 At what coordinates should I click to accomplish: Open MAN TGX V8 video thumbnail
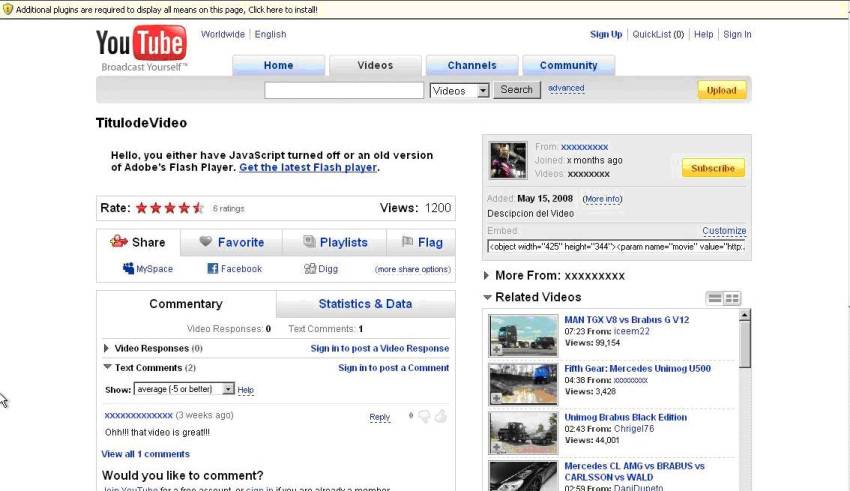(523, 335)
